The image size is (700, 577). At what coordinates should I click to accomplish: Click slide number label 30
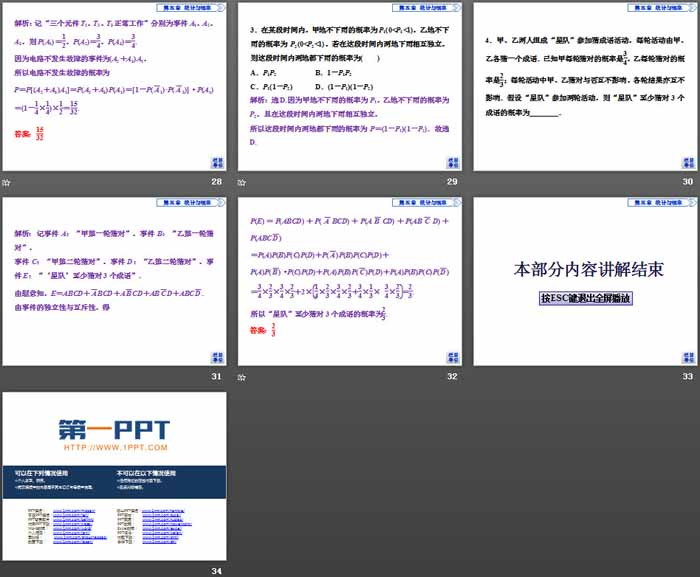(x=688, y=181)
